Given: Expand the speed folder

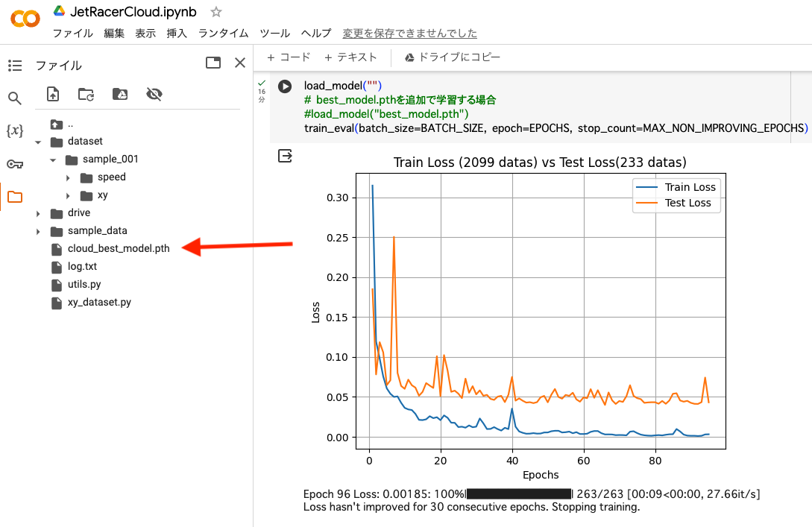Looking at the screenshot, I should pos(68,177).
